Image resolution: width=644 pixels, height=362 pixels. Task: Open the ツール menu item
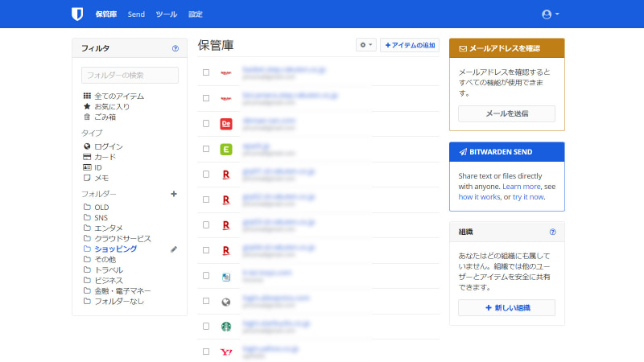click(x=167, y=14)
